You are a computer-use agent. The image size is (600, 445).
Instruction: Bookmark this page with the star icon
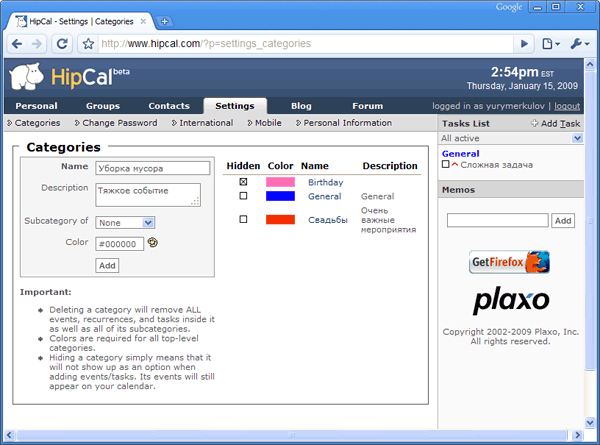(88, 44)
